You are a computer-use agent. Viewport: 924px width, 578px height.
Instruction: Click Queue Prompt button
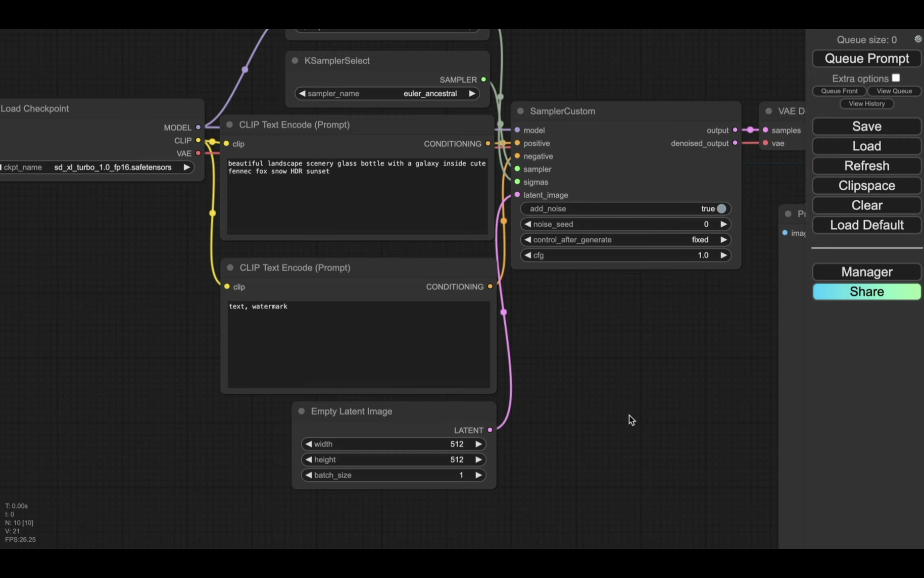point(867,58)
